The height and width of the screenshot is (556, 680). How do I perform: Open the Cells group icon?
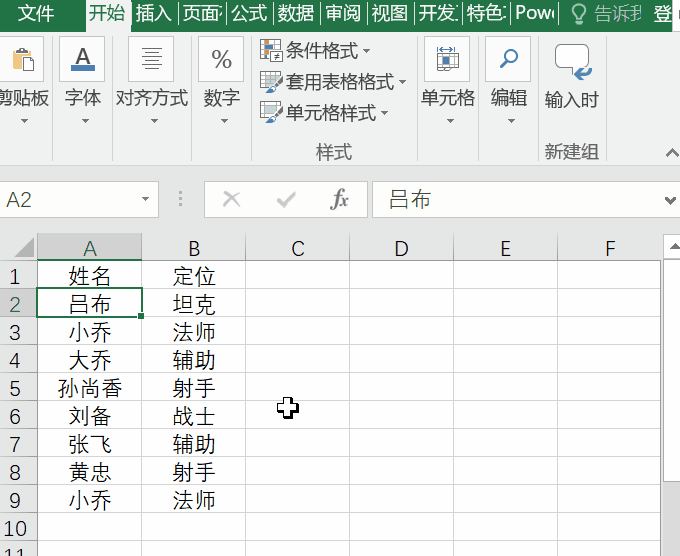pyautogui.click(x=447, y=59)
